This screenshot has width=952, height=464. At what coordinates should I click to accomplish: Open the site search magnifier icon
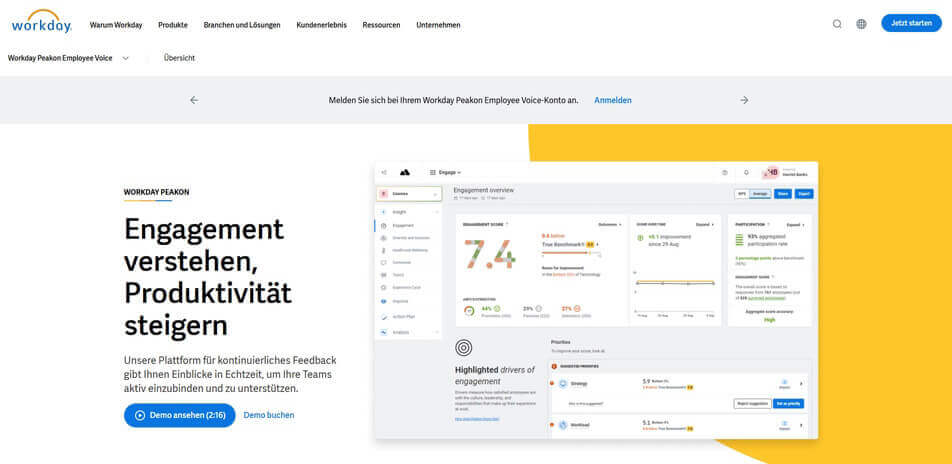click(x=837, y=24)
